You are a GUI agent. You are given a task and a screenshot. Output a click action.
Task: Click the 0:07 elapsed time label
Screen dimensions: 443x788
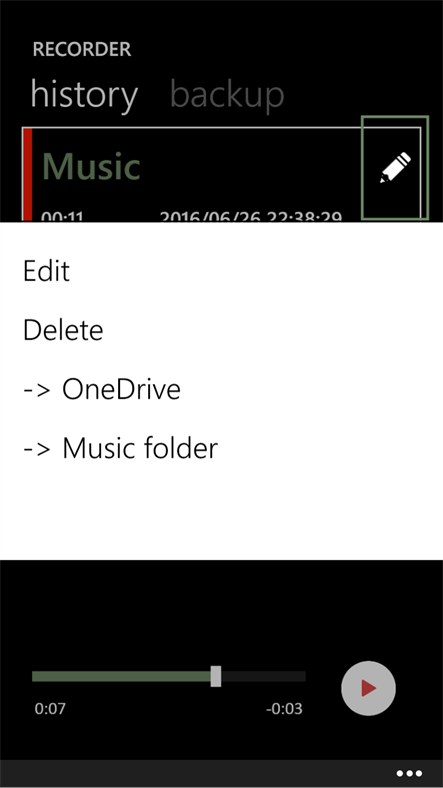click(x=50, y=709)
